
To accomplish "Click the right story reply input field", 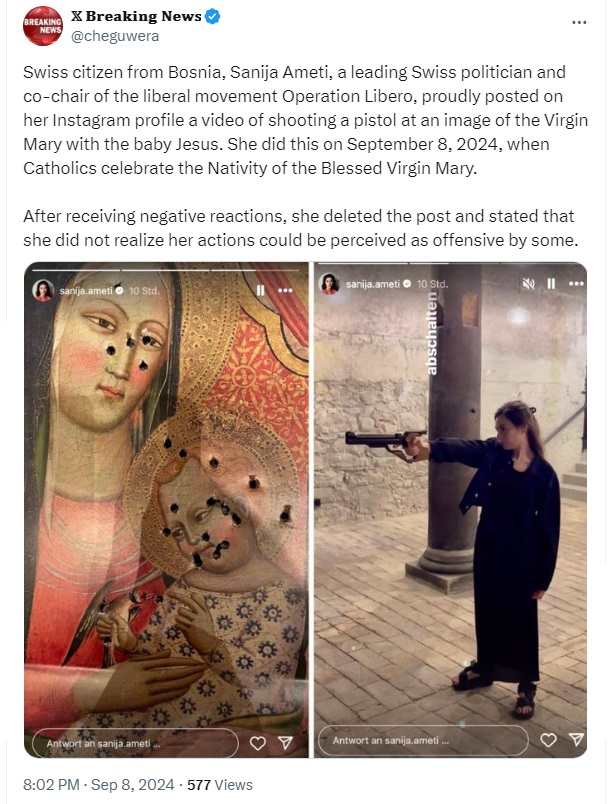I will point(423,740).
